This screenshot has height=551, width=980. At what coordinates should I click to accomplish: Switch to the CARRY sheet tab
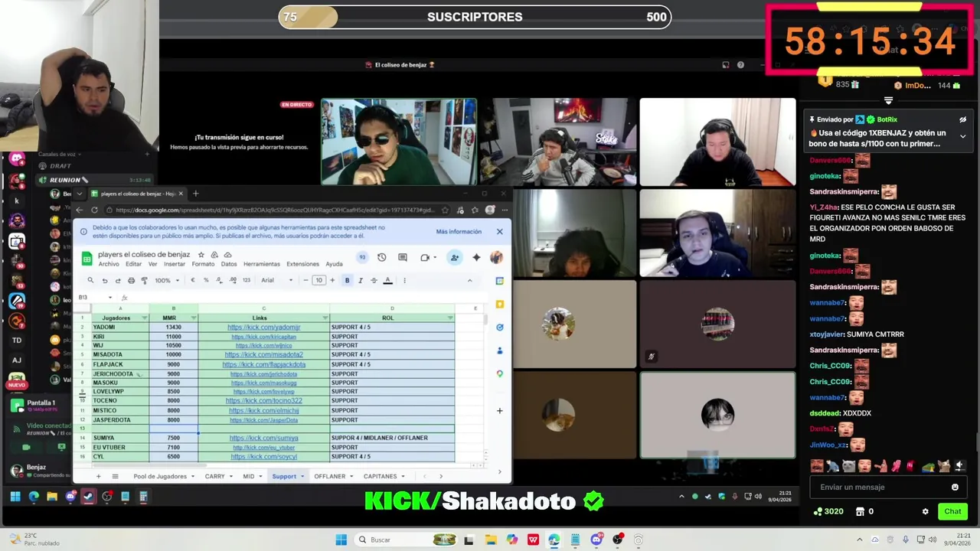(215, 476)
